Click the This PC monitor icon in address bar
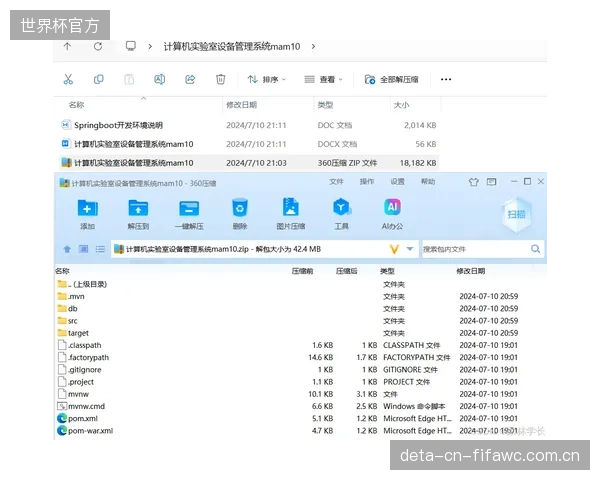This screenshot has height=480, width=600. tap(130, 46)
